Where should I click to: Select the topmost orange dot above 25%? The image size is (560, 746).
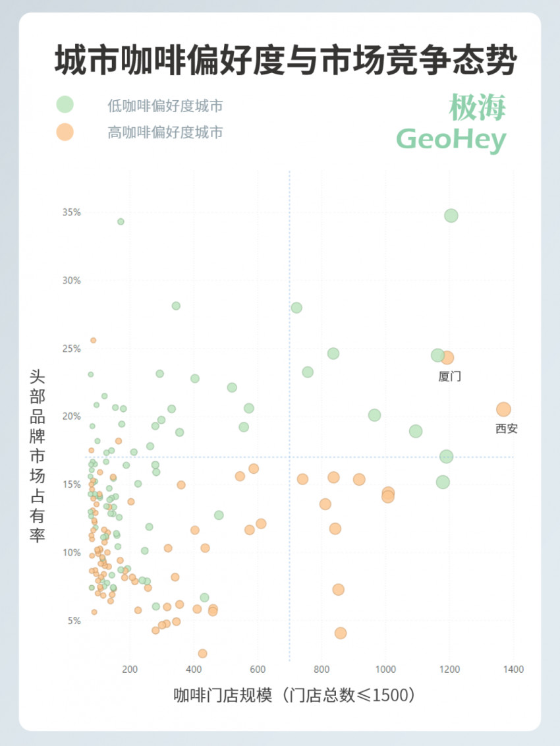(x=94, y=340)
